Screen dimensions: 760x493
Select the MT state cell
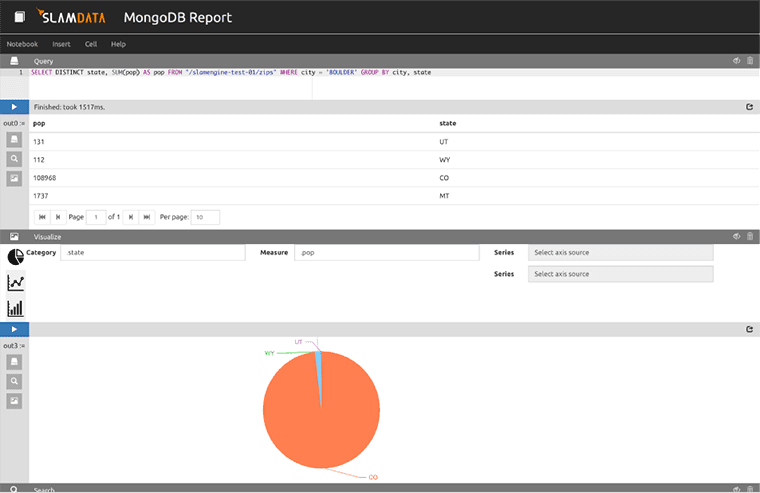click(444, 196)
